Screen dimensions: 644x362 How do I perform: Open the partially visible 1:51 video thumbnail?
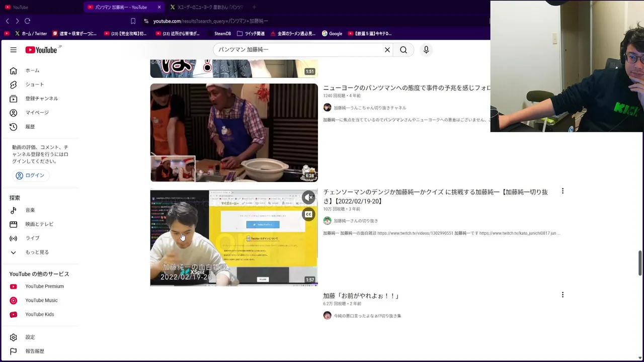pos(234,68)
